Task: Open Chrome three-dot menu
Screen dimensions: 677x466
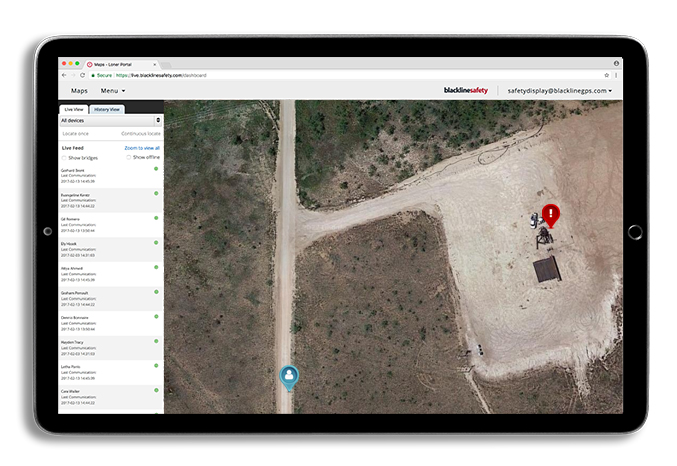Action: 616,75
